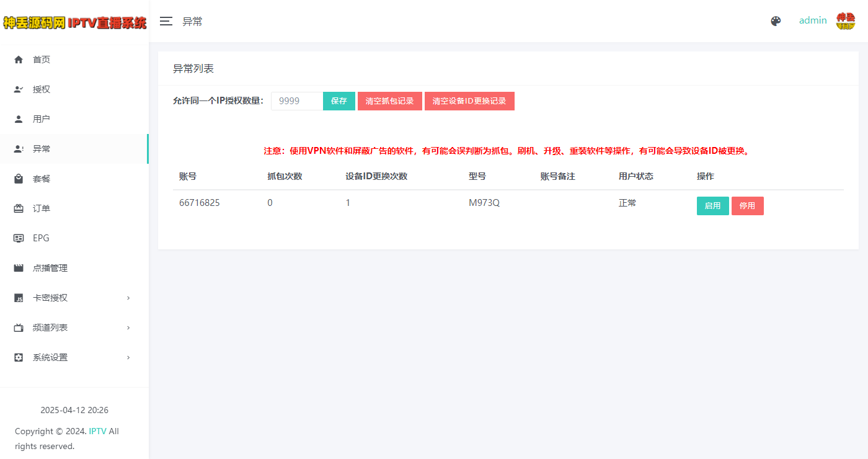Open the EPG management section

click(42, 238)
